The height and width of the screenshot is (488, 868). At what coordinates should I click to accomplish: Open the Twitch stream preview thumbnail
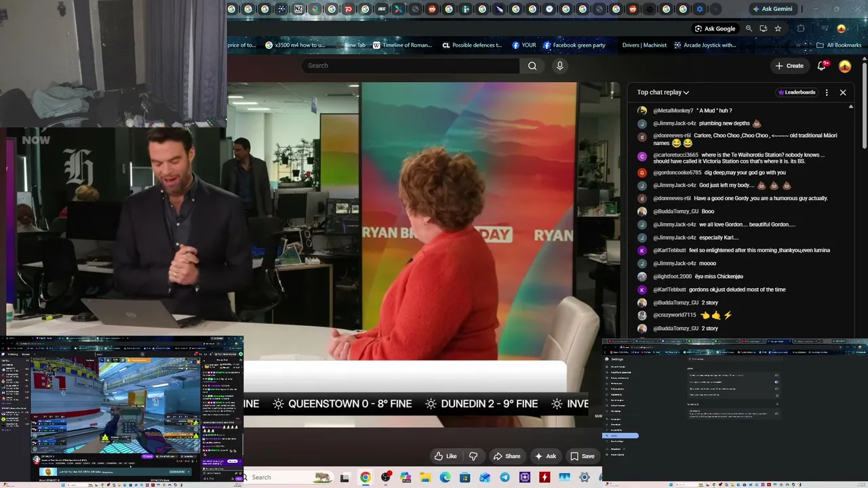pos(115,405)
